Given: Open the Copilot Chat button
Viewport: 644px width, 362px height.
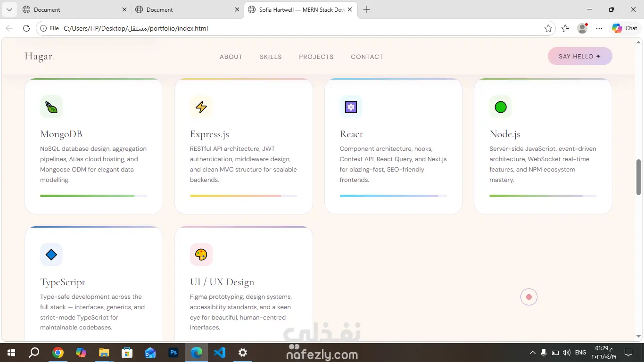Looking at the screenshot, I should click(624, 28).
